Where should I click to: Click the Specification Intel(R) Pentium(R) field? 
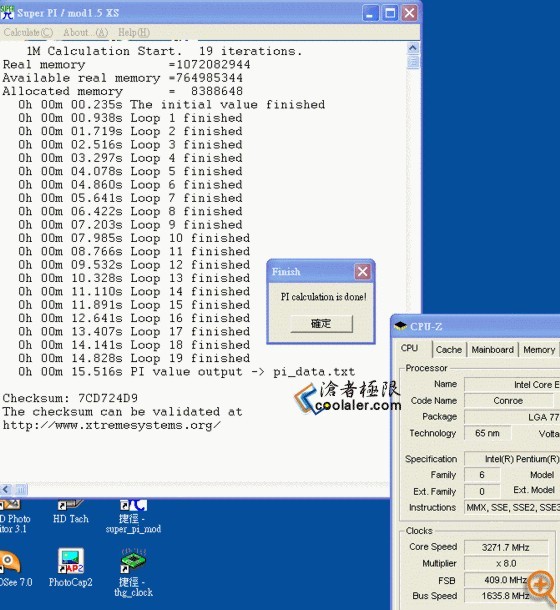512,459
